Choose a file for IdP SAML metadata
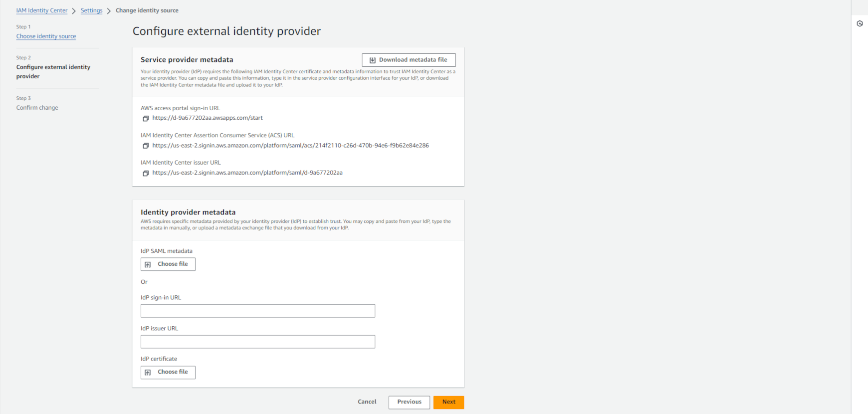 tap(168, 264)
